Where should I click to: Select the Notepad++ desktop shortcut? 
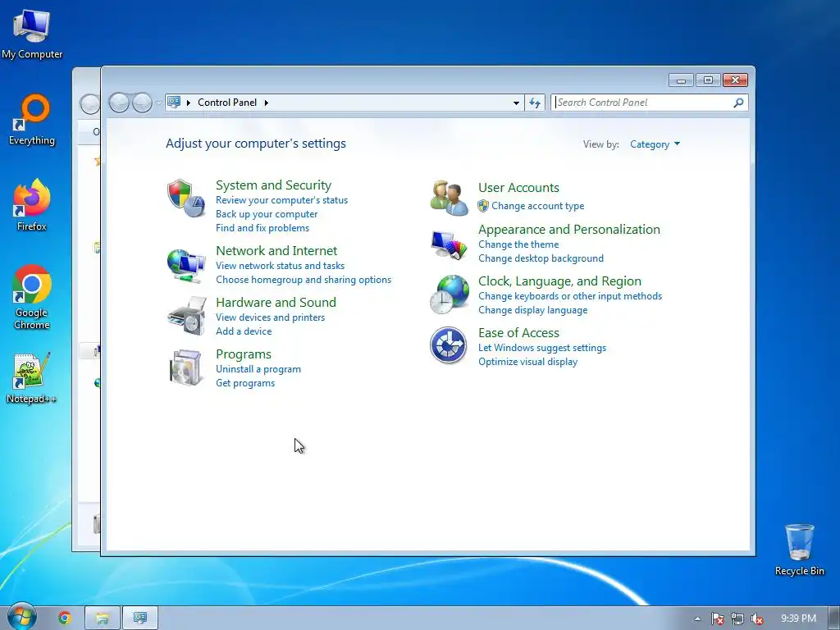click(x=32, y=378)
